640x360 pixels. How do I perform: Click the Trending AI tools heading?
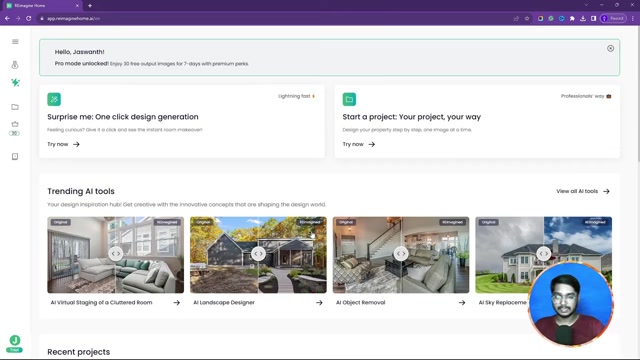(81, 191)
